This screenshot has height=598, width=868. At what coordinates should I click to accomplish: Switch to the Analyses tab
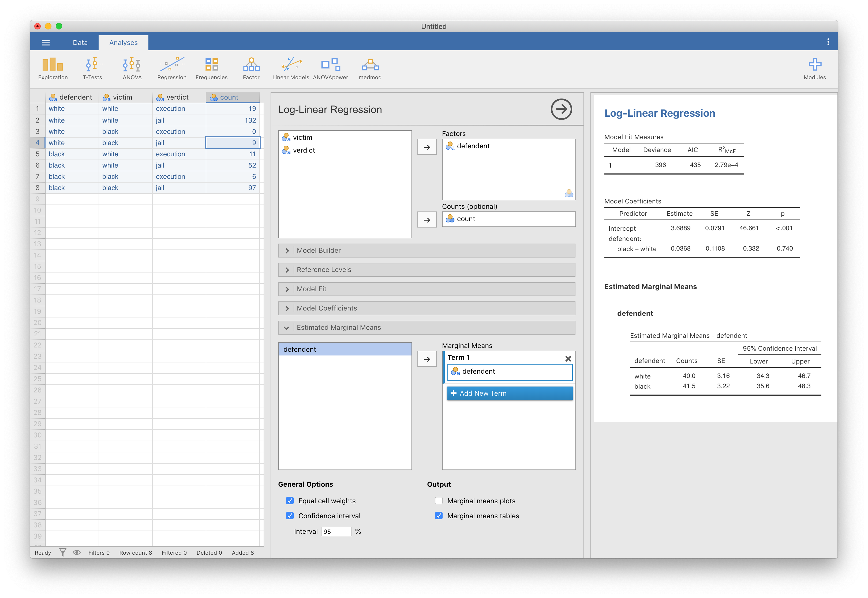pos(123,43)
